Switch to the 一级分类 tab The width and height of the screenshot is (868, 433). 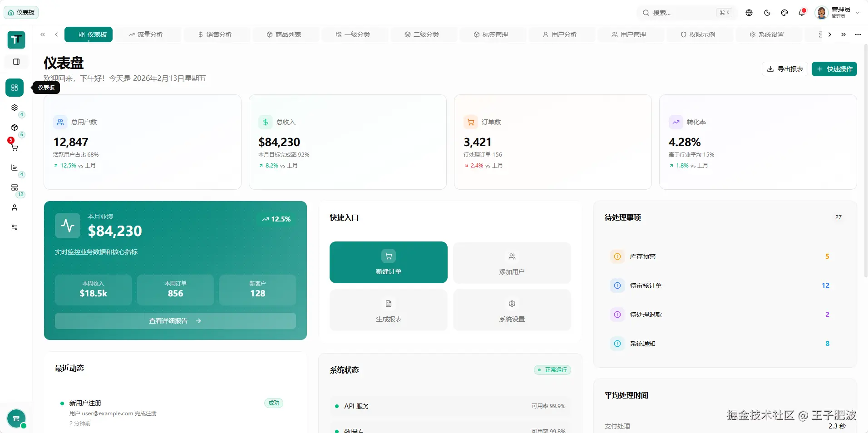[355, 34]
